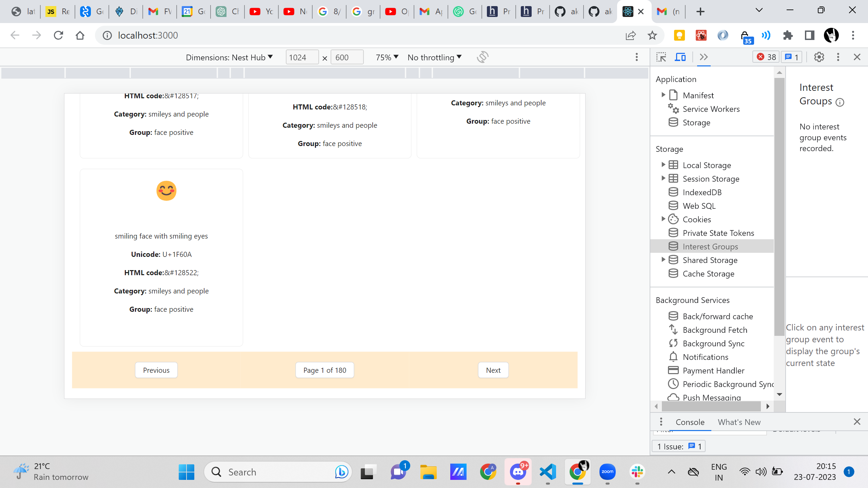Reload the localhost page
This screenshot has height=488, width=868.
pos(58,35)
